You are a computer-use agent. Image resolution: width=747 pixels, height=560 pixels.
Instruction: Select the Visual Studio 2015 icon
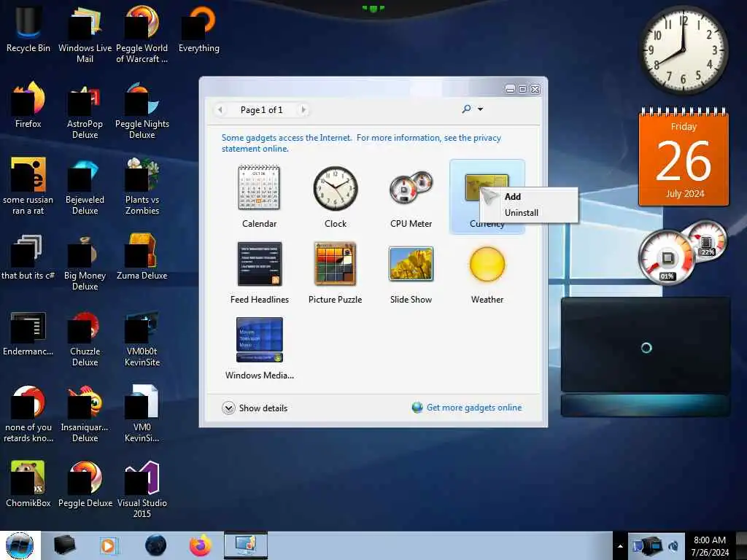click(142, 489)
